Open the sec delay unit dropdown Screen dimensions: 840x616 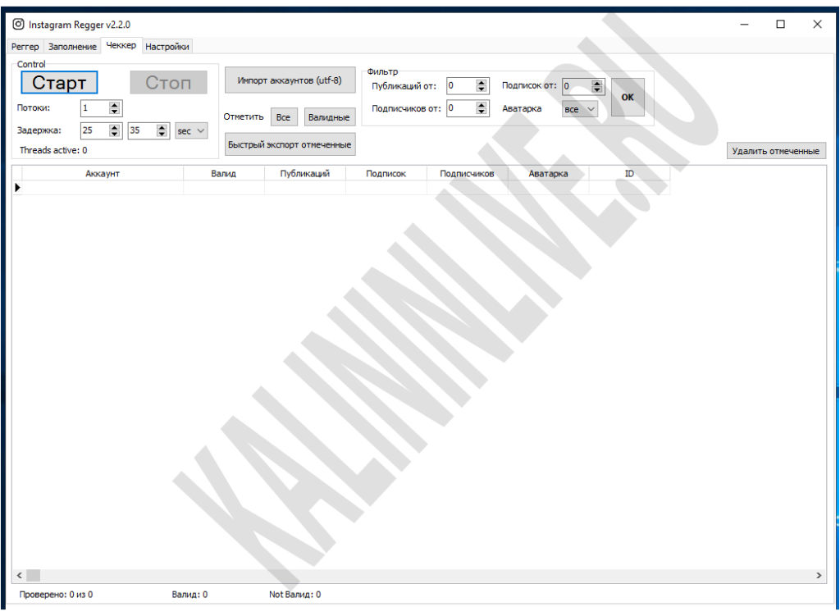click(191, 130)
